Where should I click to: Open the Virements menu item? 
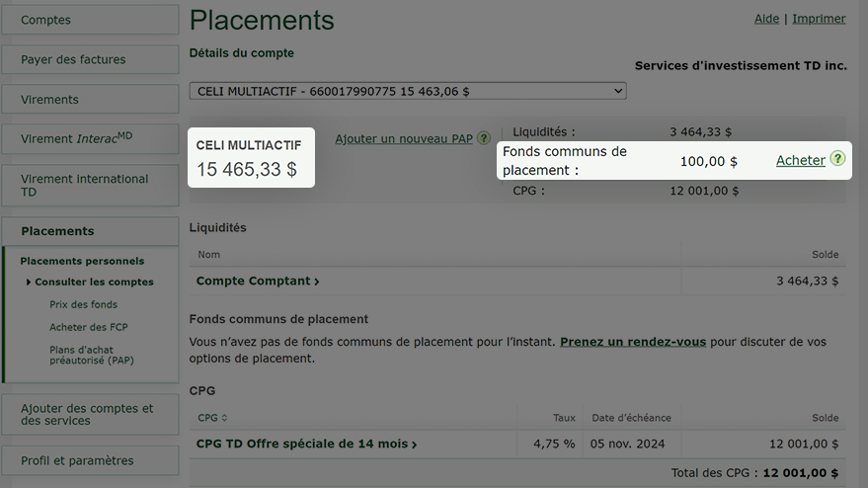[x=90, y=99]
